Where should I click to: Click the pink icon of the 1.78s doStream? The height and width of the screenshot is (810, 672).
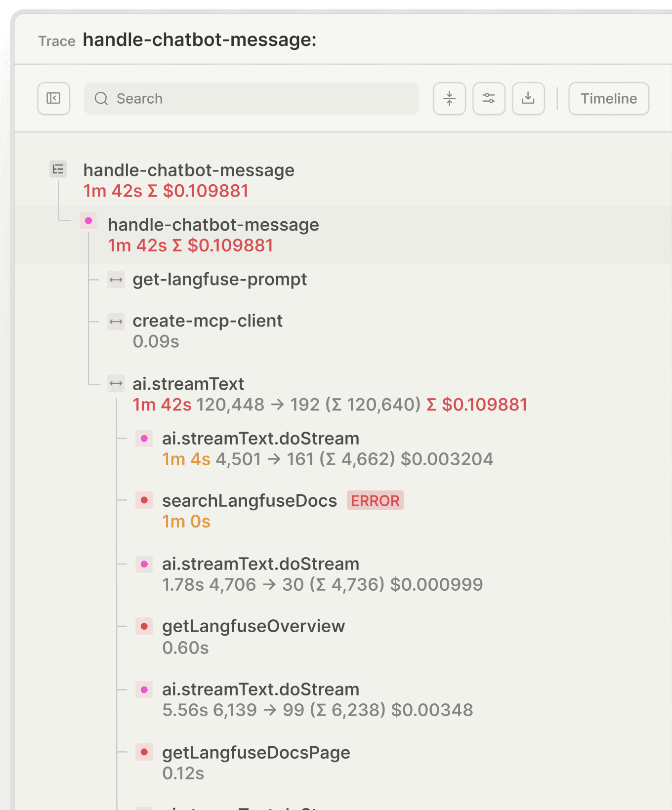coord(144,564)
